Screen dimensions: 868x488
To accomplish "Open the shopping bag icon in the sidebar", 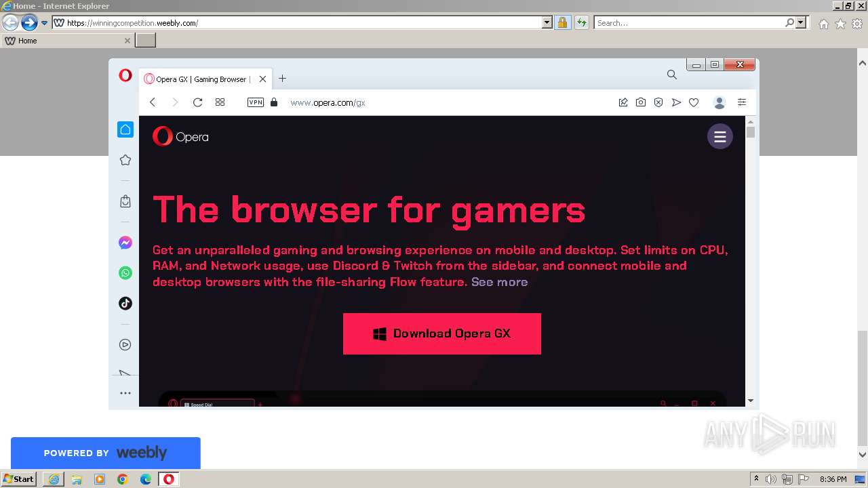I will point(125,201).
